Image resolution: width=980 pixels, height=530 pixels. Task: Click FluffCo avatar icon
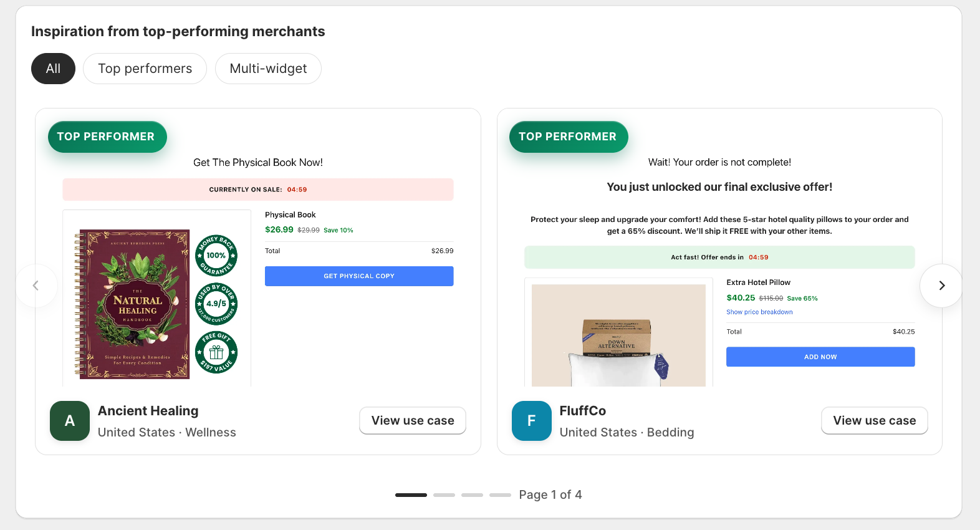coord(532,421)
